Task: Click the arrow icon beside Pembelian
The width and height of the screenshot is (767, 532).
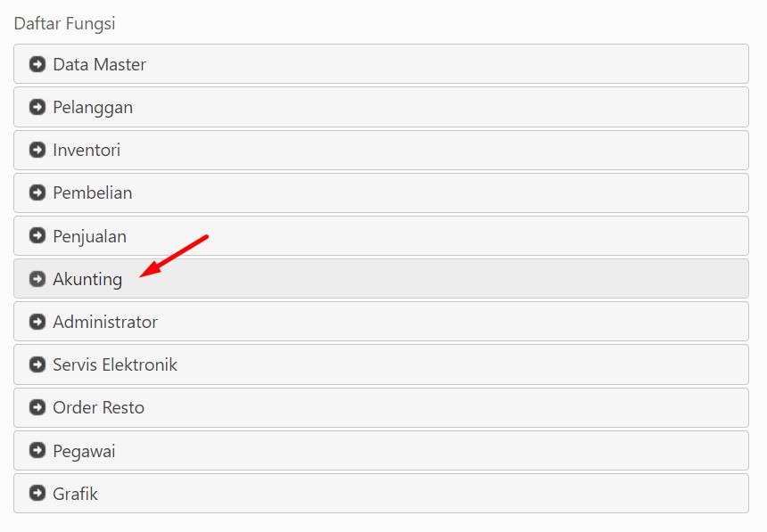Action: pyautogui.click(x=37, y=192)
